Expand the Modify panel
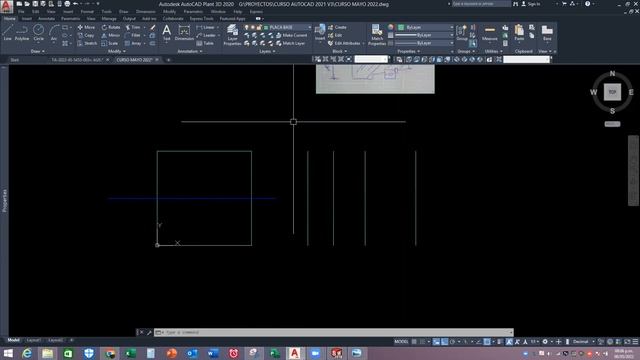The image size is (640, 360). pos(116,51)
